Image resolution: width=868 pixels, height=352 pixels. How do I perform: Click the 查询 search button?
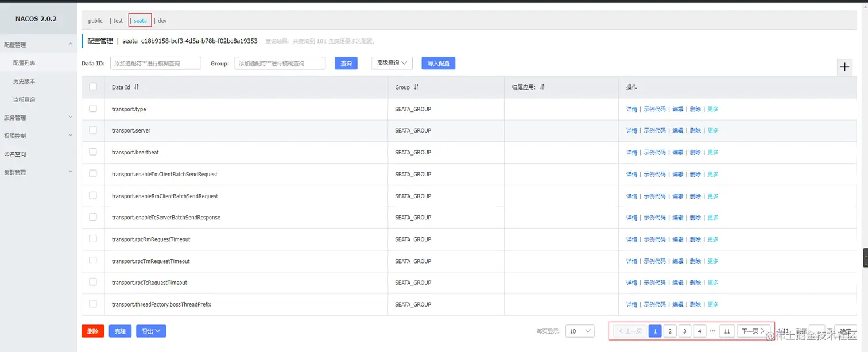click(x=346, y=63)
